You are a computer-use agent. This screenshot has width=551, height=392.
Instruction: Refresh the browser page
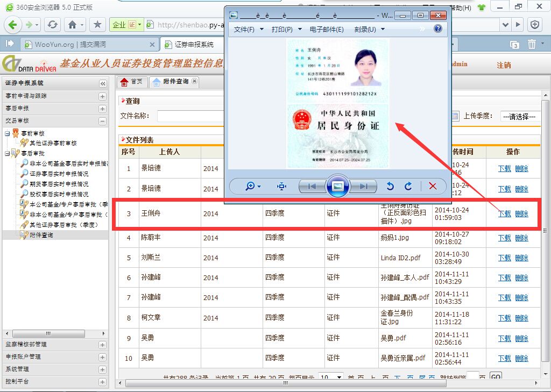[x=53, y=25]
